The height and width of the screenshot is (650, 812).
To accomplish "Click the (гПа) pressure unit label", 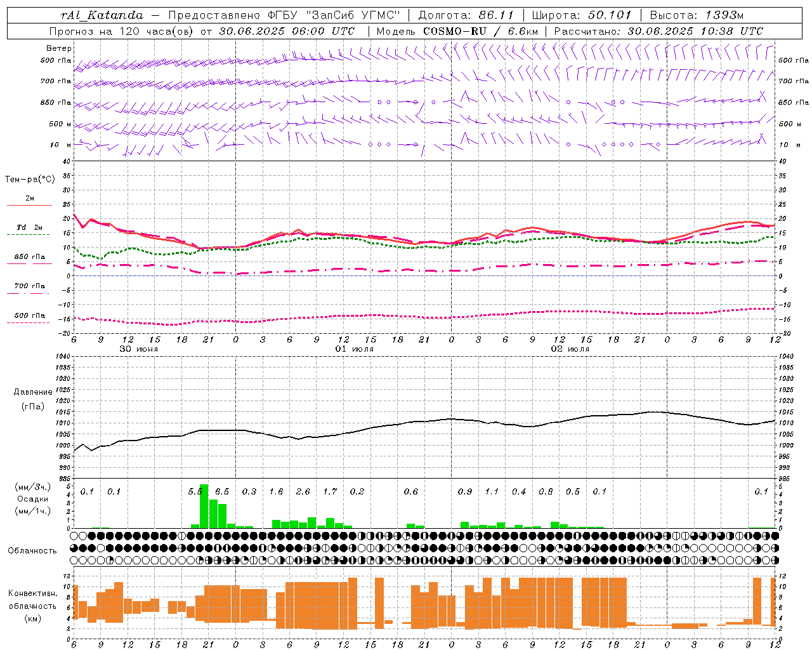I will (33, 407).
